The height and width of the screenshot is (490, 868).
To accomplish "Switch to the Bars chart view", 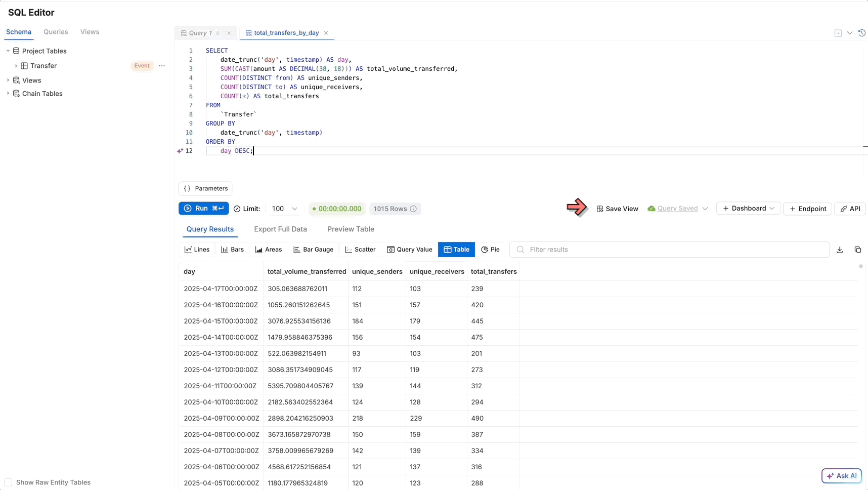I will 233,250.
